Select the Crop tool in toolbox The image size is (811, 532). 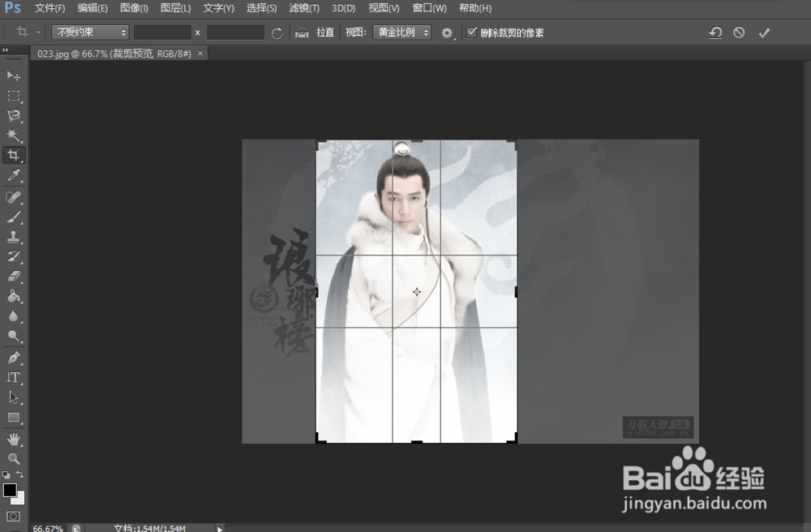(x=14, y=155)
